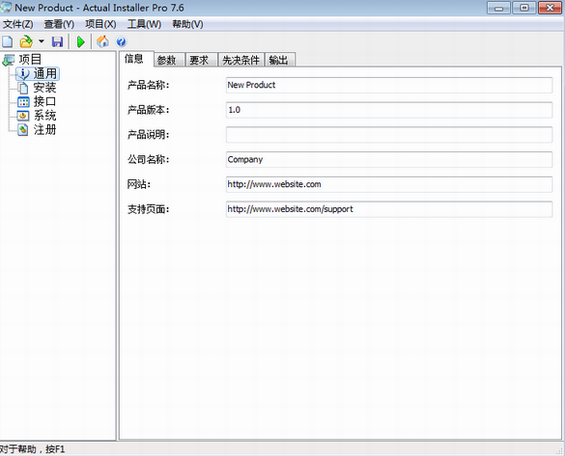Screen dimensions: 565x456
Task: Expand the Open project dropdown arrow
Action: coord(41,41)
